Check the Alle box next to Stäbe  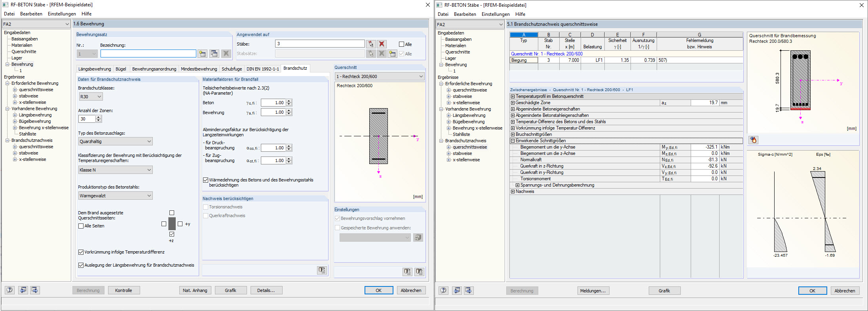point(402,44)
